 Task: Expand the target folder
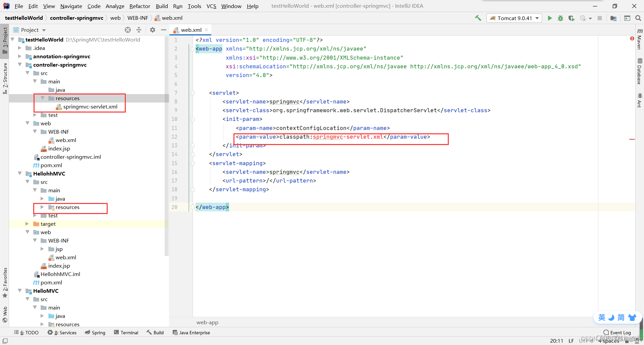27,224
